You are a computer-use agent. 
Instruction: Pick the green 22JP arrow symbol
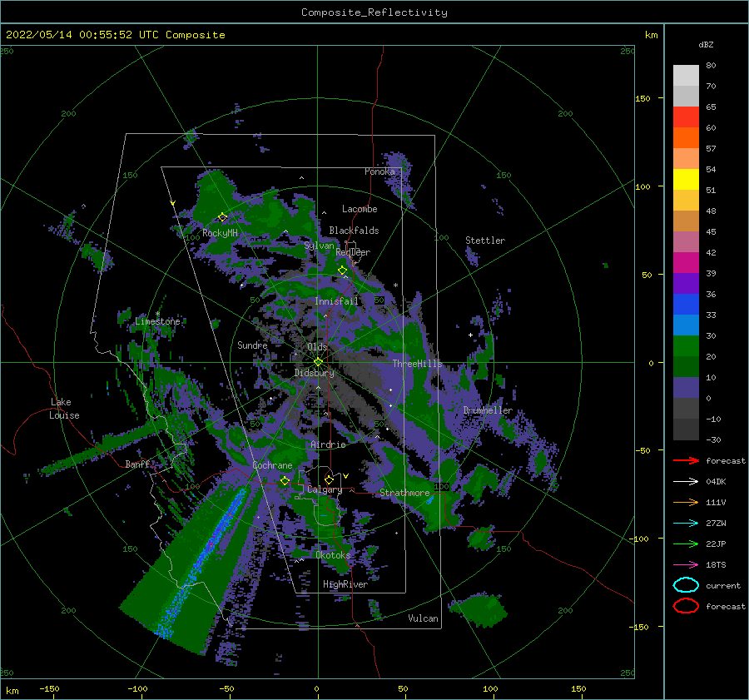click(x=686, y=544)
